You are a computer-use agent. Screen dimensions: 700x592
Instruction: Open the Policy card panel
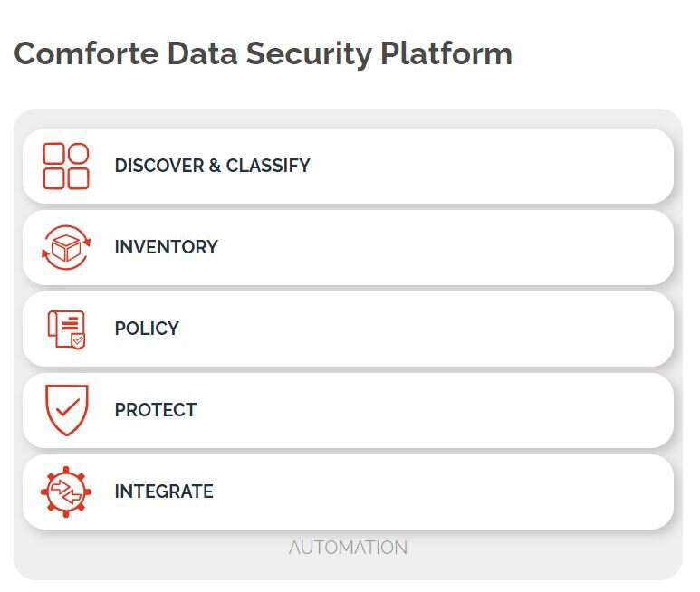coord(349,329)
